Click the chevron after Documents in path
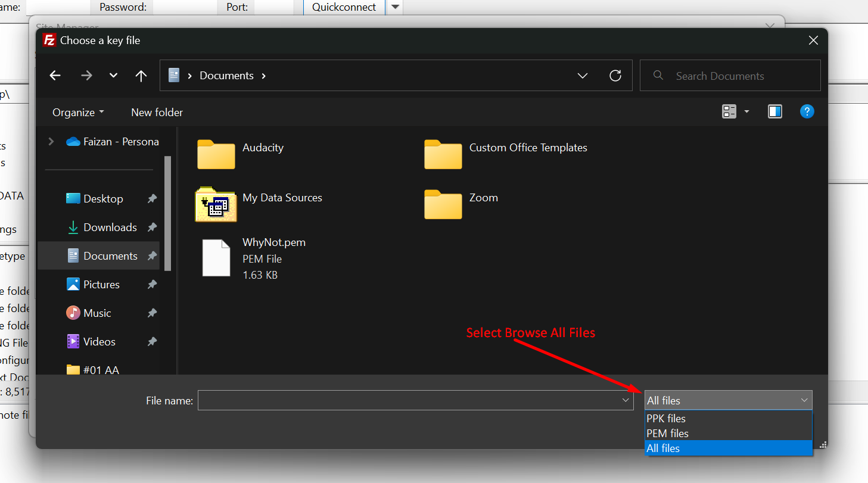This screenshot has height=483, width=868. 264,76
